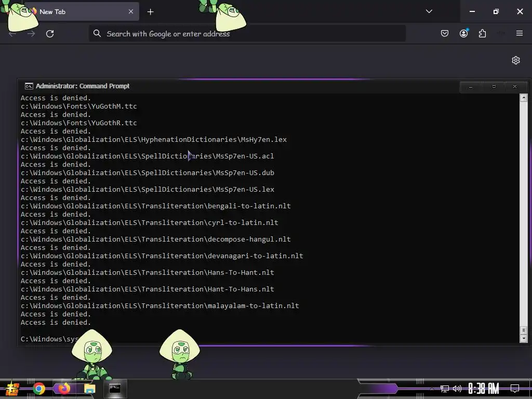Go forward in Firefox history
The image size is (532, 399).
click(31, 34)
